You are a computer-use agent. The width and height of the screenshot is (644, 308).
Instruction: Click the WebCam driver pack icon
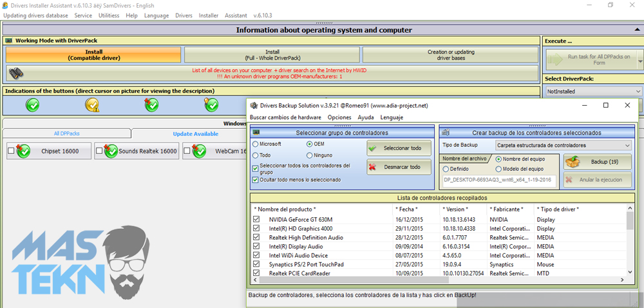199,151
